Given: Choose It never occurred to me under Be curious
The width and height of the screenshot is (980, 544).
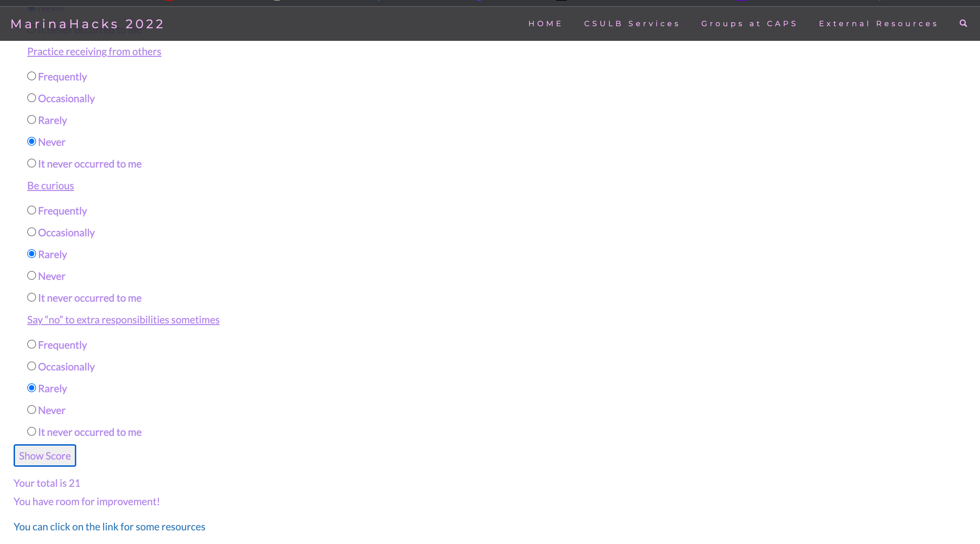Looking at the screenshot, I should 32,297.
